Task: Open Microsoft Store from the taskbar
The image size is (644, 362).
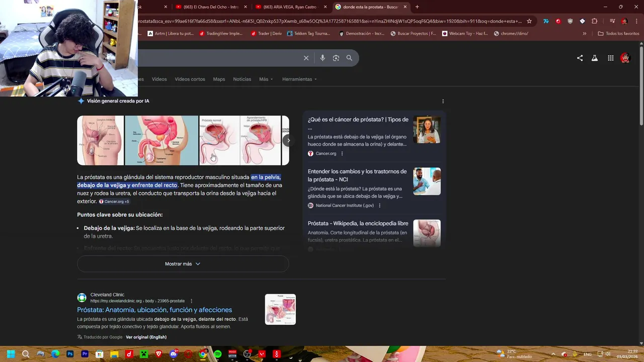Action: point(100,354)
